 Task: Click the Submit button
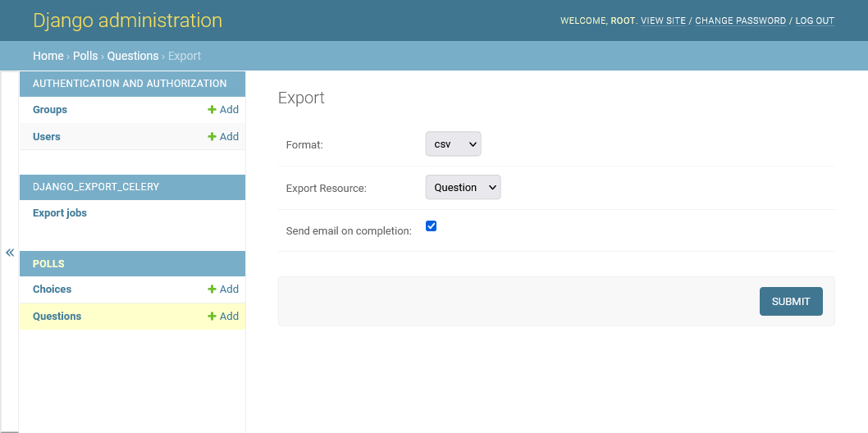(791, 302)
